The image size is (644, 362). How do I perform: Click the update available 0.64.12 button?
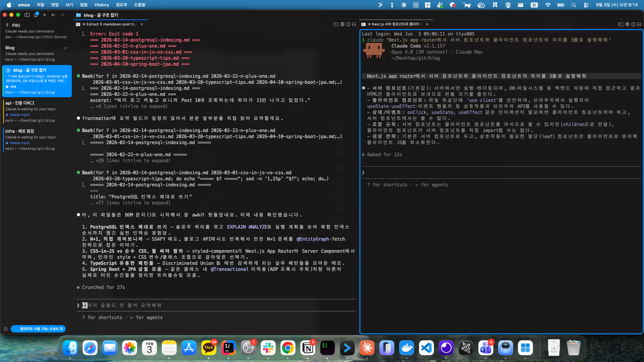tap(38, 329)
